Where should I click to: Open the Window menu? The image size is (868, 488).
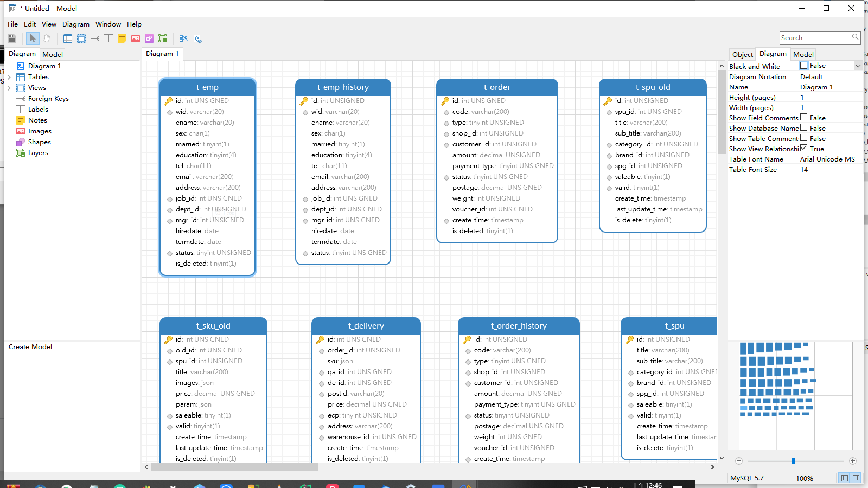108,24
